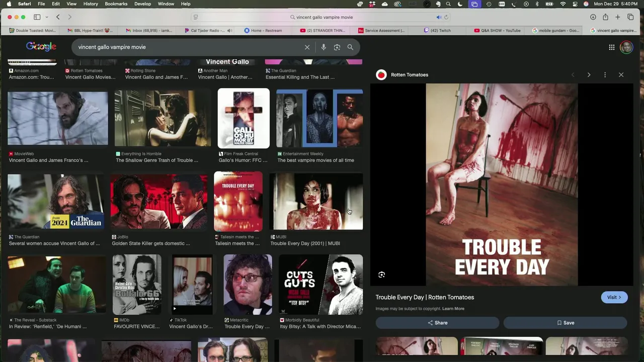
Task: Open a new Safari tab
Action: [618, 17]
